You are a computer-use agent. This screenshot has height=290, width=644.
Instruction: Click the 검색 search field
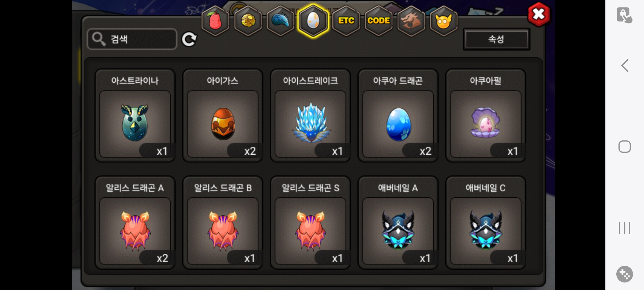click(132, 39)
